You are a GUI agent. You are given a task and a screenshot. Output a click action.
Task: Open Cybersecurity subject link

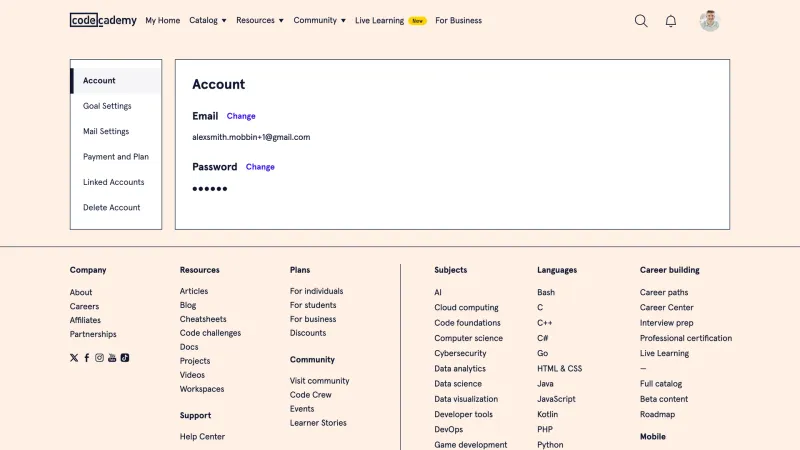(x=460, y=354)
